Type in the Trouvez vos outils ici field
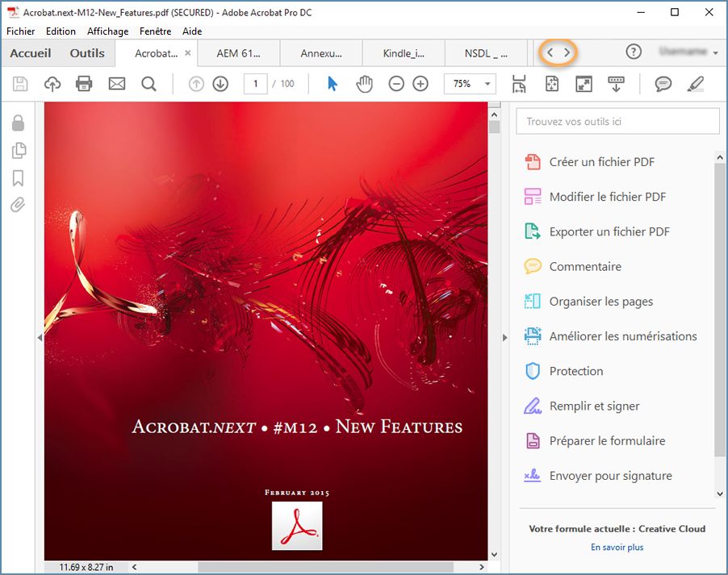The image size is (728, 575). [x=617, y=120]
